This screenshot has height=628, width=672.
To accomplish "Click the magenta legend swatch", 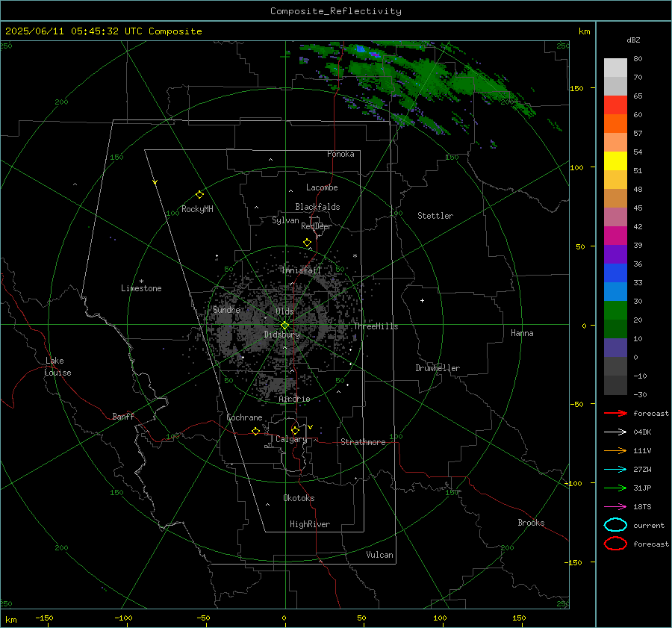I will click(x=615, y=236).
